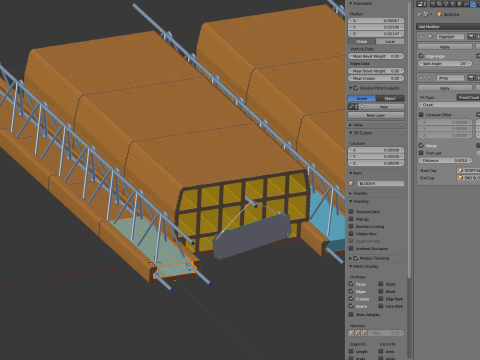Toggle Edges overlay checkbox
This screenshot has height=360, width=480.
tap(351, 291)
